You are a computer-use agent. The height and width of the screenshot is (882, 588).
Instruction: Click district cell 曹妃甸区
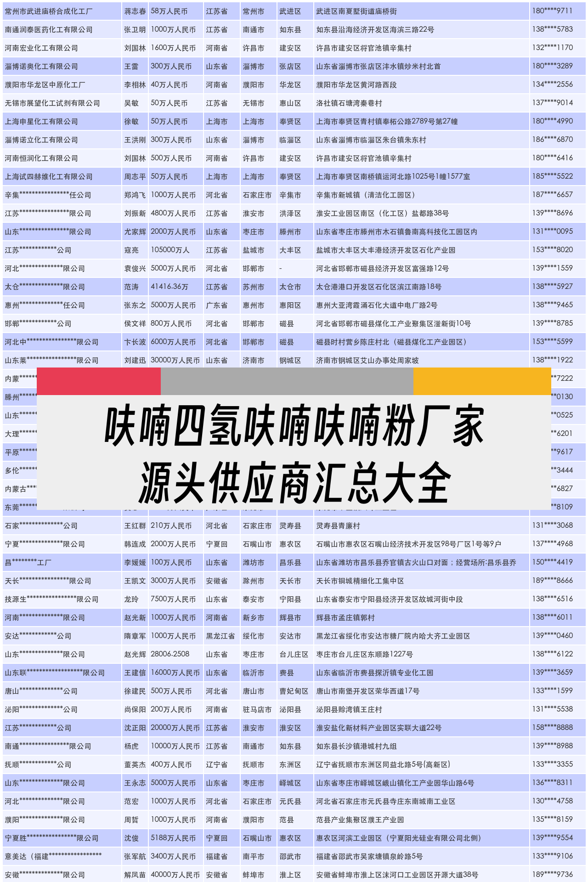(x=294, y=691)
